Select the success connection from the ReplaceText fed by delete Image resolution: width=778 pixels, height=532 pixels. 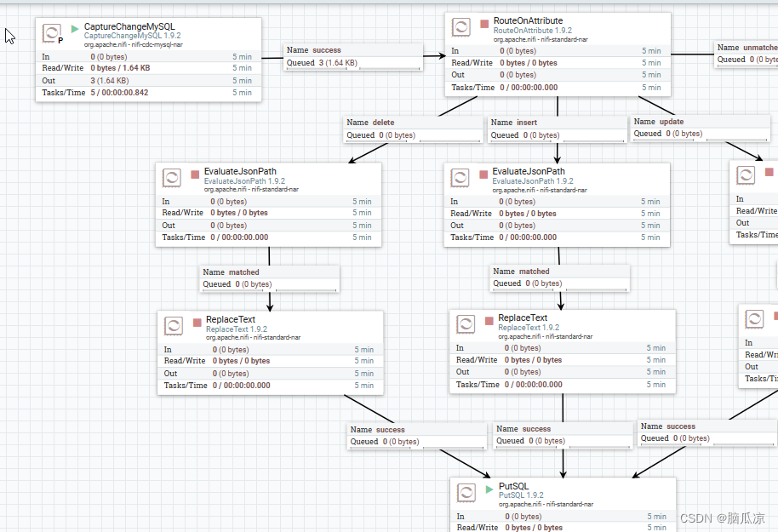click(417, 436)
